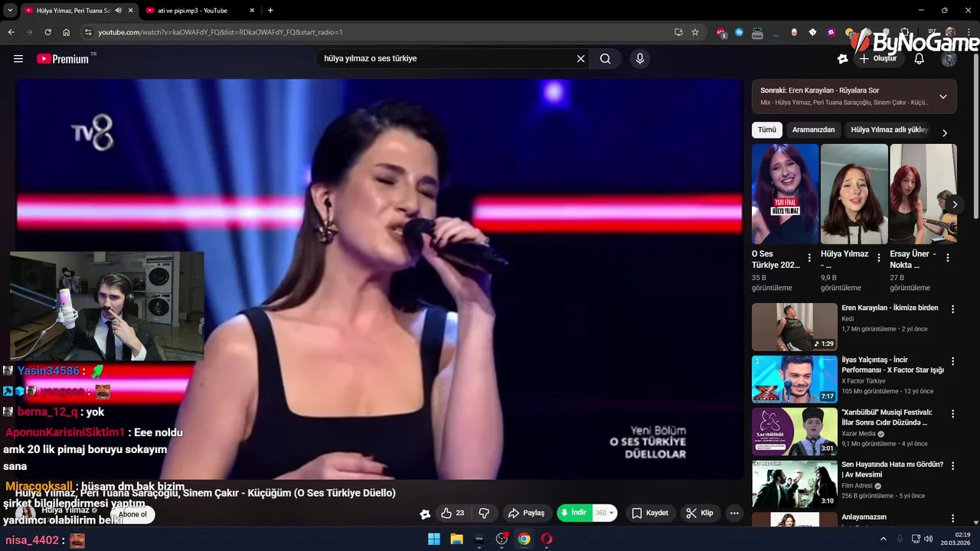Open the 360 quality dropdown beside İndir

pyautogui.click(x=605, y=513)
